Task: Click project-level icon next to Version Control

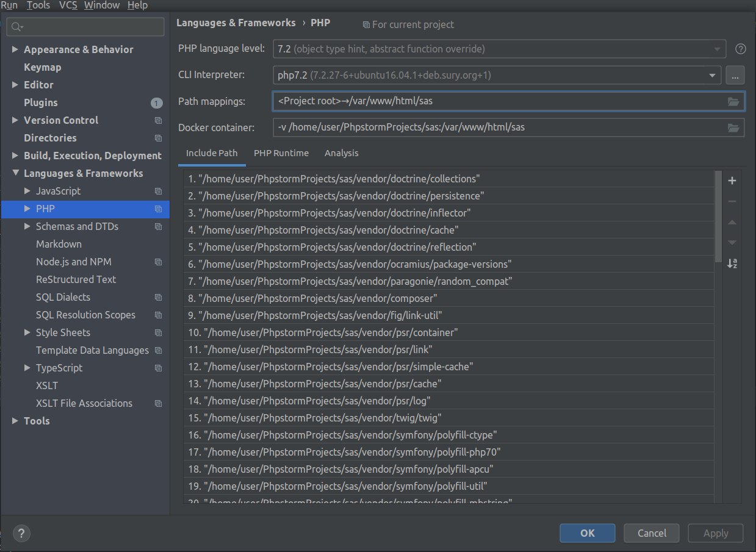Action: 158,120
